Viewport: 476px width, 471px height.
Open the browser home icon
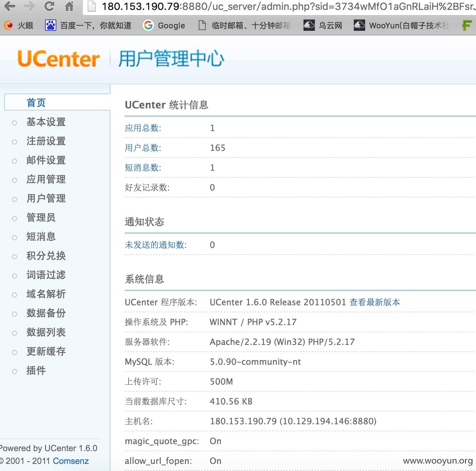click(x=69, y=6)
